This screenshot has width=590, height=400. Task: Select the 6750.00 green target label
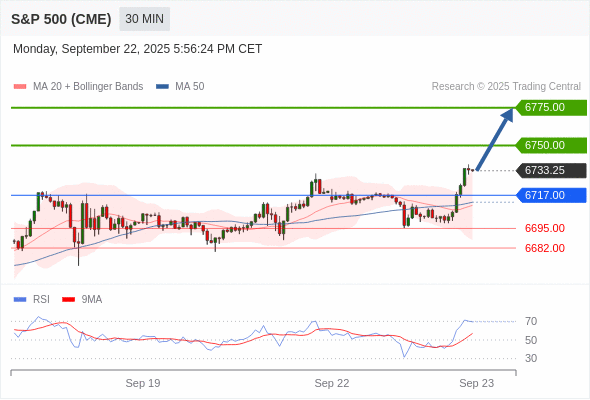click(551, 145)
